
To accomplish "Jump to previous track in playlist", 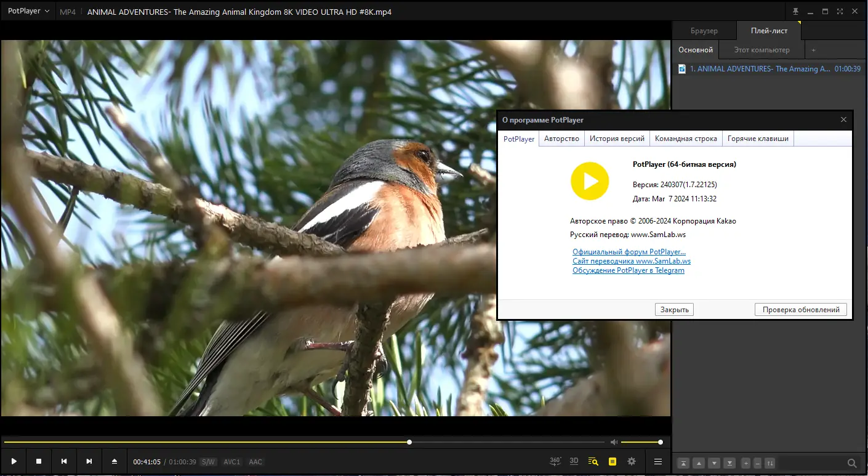I will [64, 461].
